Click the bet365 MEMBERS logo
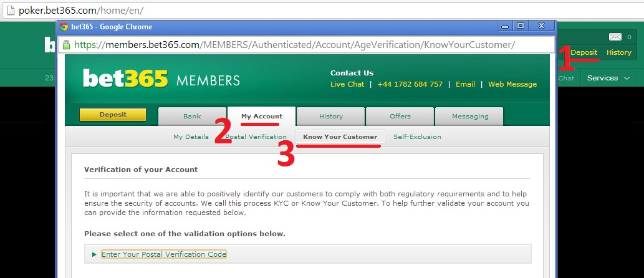 161,79
